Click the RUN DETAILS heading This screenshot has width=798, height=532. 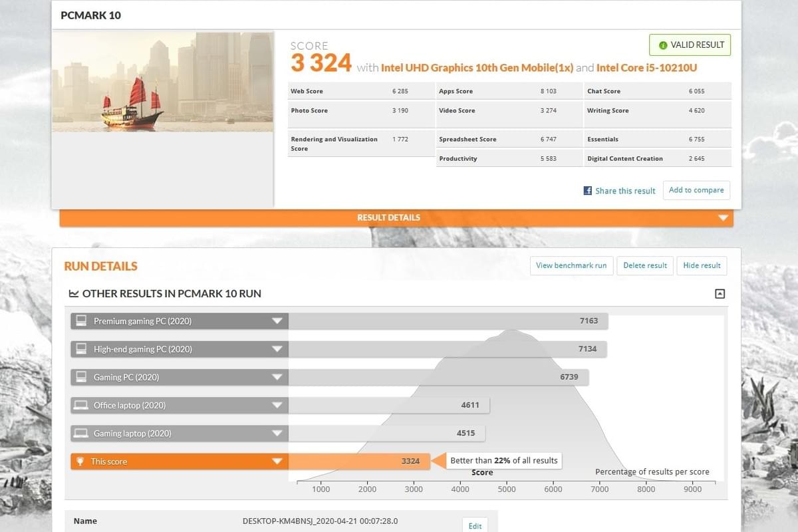100,266
